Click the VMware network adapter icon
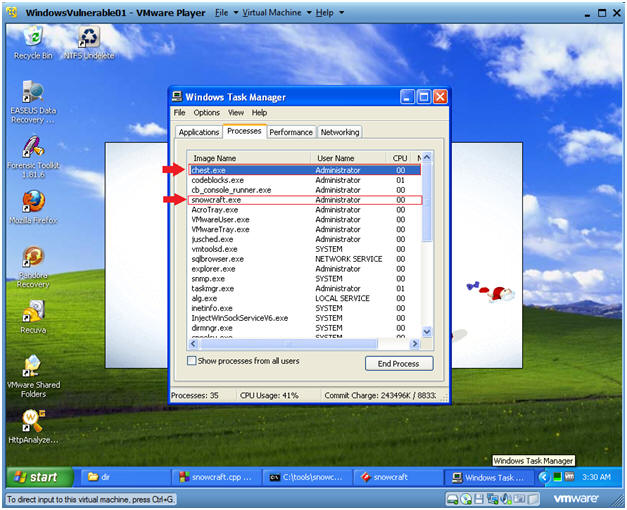Viewport: 627px width, 510px height. [x=493, y=499]
